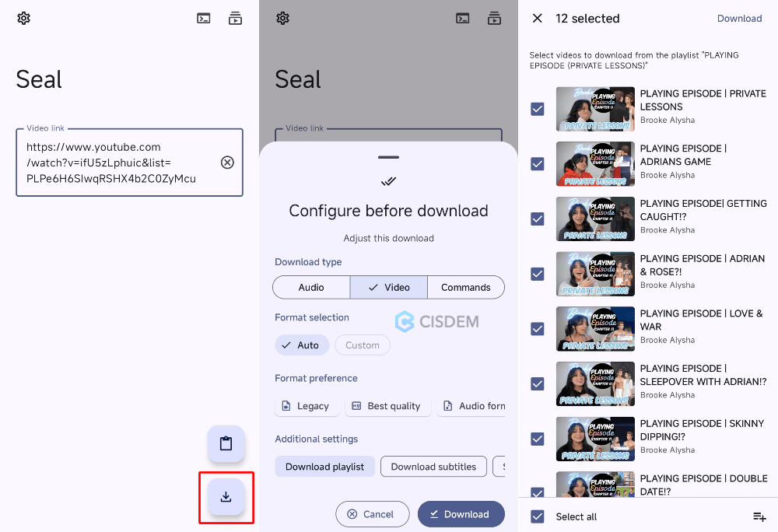Screen dimensions: 778x532
Task: Uncheck ADRIAN & ROSE?! video checkbox
Action: pos(538,274)
